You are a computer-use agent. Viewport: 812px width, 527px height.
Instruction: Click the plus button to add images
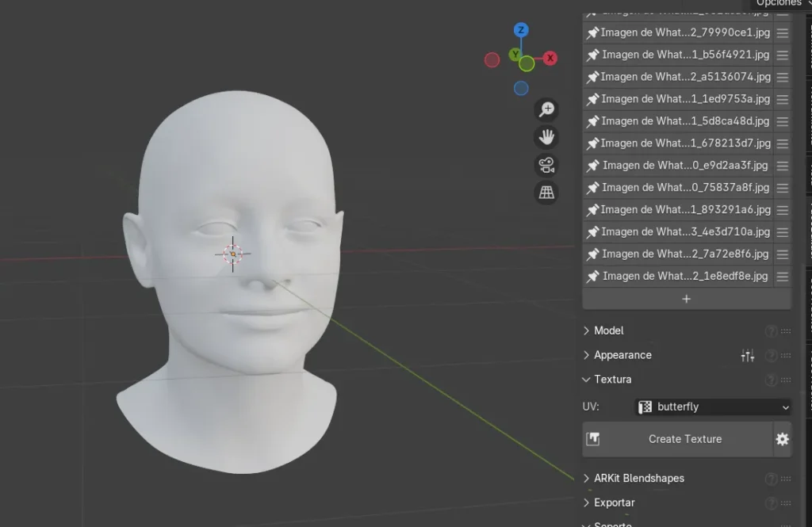tap(686, 299)
